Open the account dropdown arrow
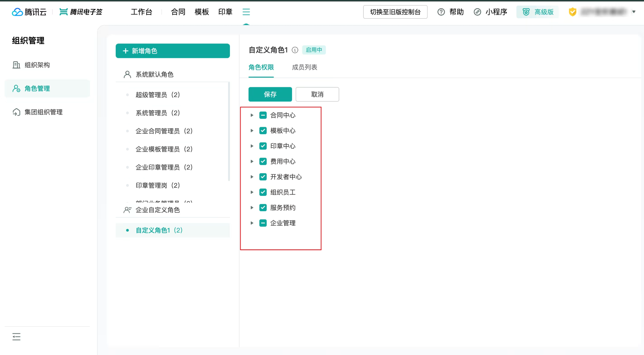This screenshot has width=644, height=355. [634, 12]
